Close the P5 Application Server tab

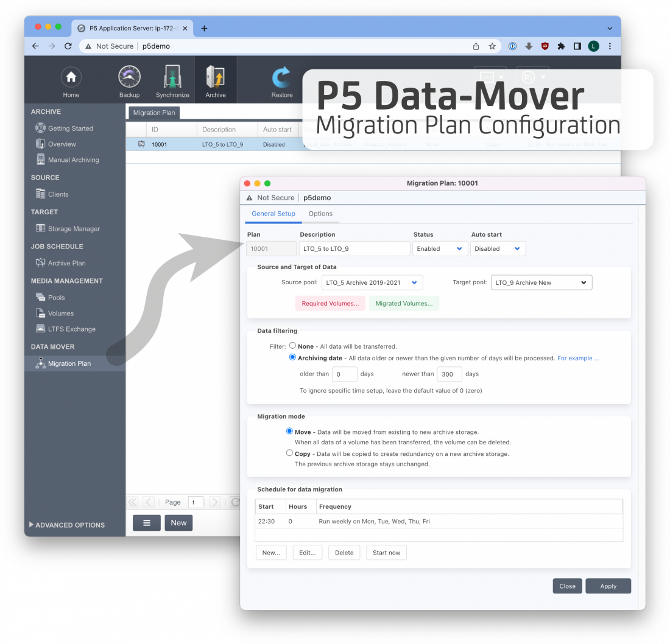point(185,28)
